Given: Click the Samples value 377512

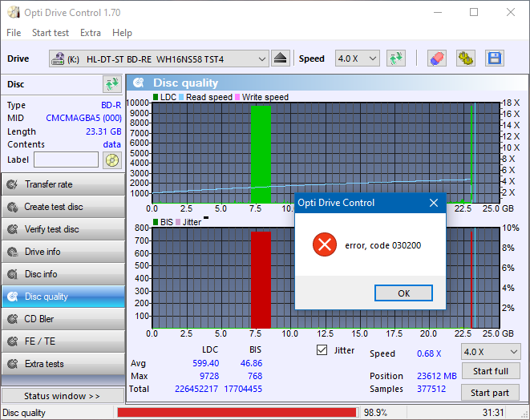Looking at the screenshot, I should [431, 389].
